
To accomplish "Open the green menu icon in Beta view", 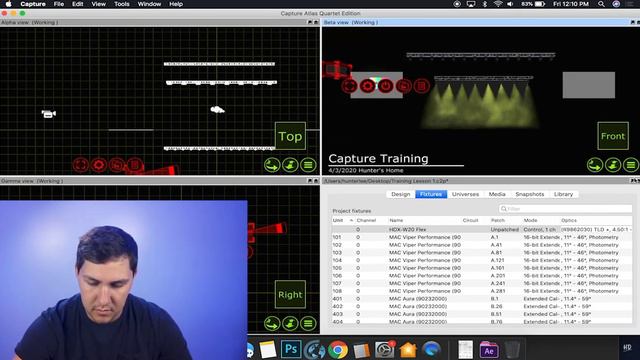I will pyautogui.click(x=631, y=165).
